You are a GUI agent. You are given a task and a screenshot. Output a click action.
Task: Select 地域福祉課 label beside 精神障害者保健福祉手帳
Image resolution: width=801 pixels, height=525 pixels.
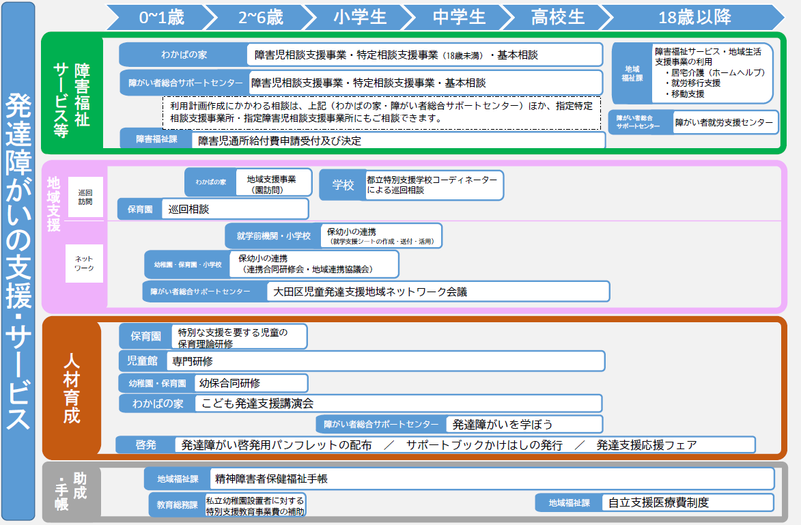tap(177, 479)
